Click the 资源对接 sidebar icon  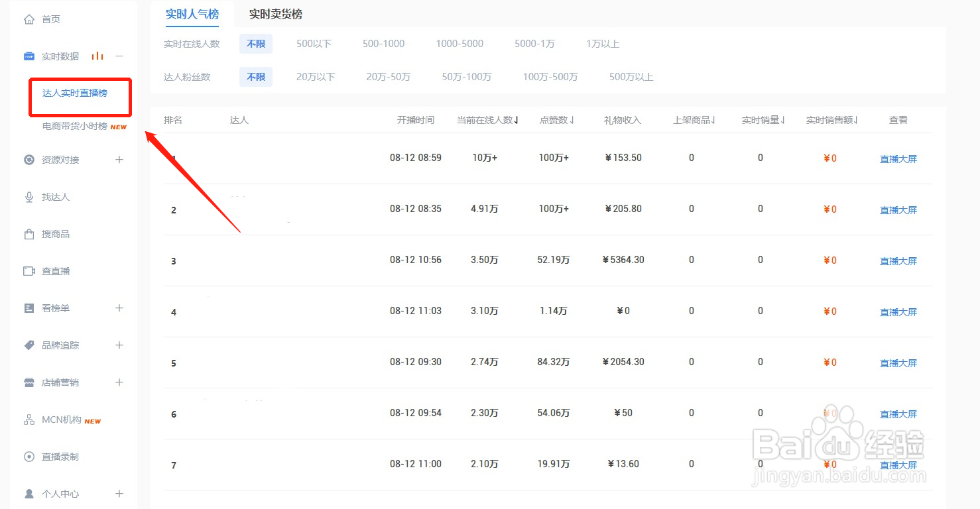coord(29,160)
